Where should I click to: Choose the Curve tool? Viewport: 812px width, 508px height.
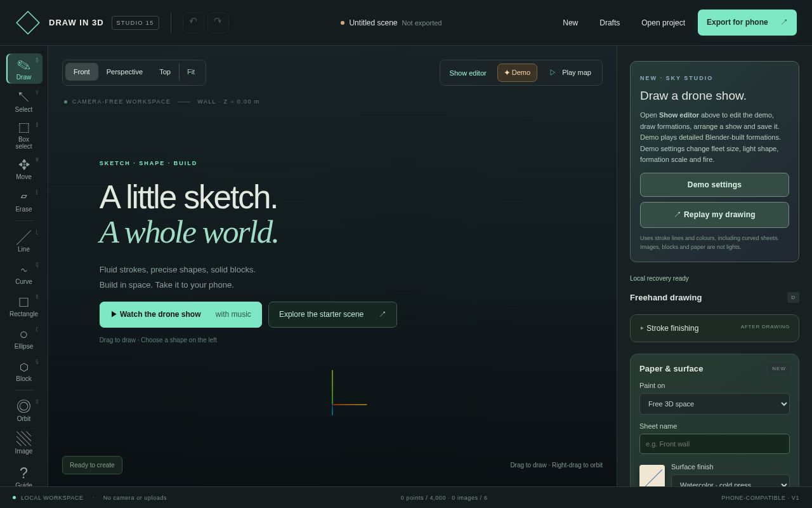coord(24,274)
